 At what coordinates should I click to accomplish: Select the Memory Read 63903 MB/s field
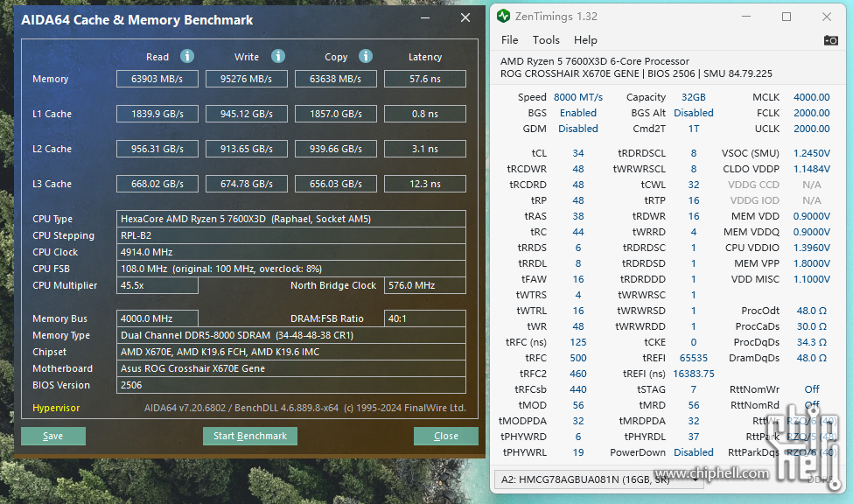pyautogui.click(x=157, y=79)
